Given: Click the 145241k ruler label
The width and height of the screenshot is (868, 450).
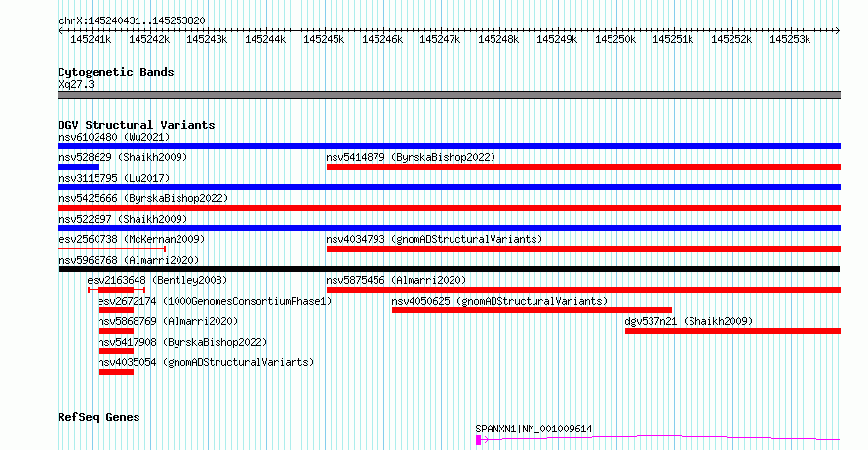Looking at the screenshot, I should point(91,39).
